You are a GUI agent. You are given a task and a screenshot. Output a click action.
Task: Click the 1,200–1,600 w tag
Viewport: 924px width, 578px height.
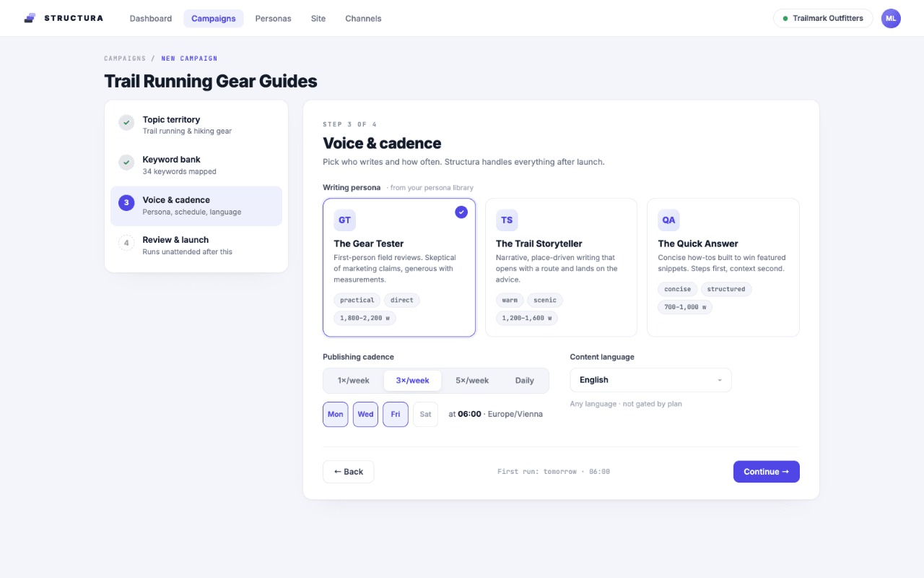pyautogui.click(x=527, y=318)
